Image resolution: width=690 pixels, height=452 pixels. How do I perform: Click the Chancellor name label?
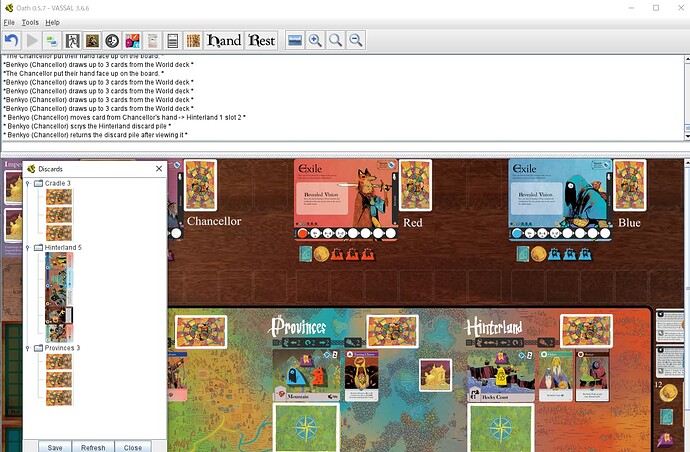point(214,221)
